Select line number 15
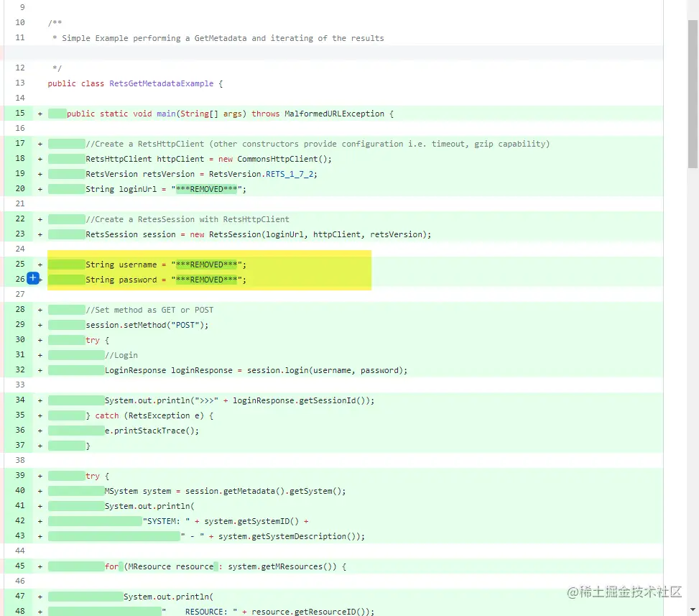699x616 pixels. click(x=20, y=113)
